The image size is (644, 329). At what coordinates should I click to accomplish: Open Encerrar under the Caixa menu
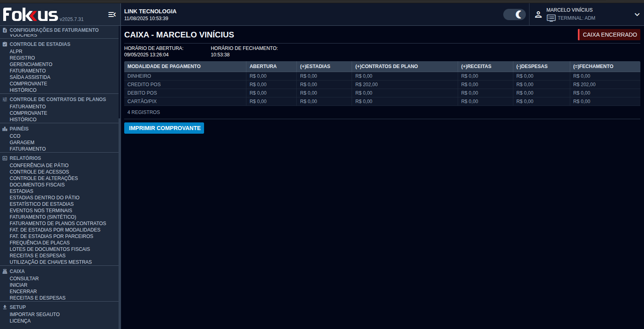click(23, 292)
